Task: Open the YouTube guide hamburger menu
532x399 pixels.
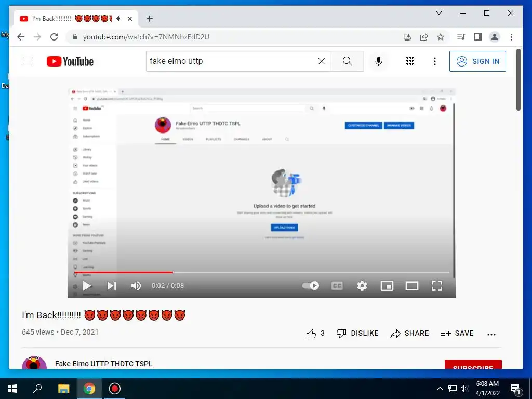Action: click(x=28, y=61)
